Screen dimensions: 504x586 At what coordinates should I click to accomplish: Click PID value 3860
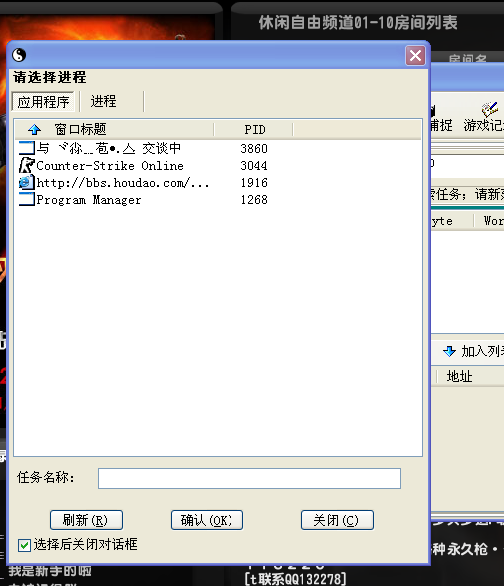[254, 149]
